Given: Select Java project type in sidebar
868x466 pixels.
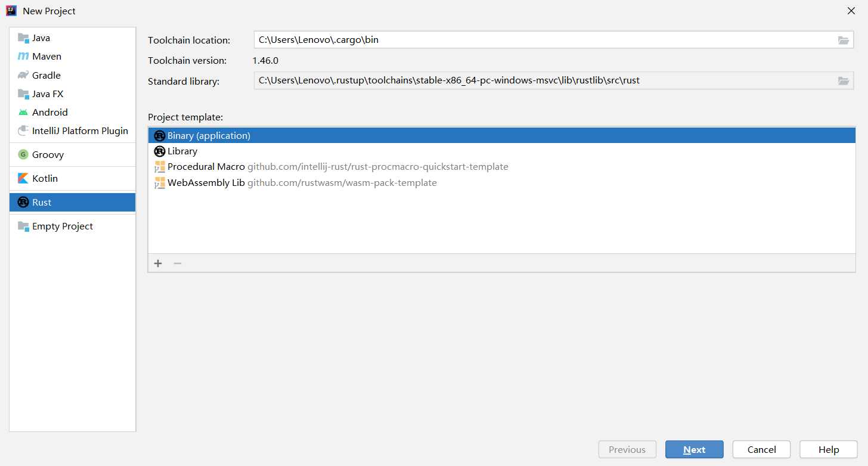Looking at the screenshot, I should tap(73, 38).
